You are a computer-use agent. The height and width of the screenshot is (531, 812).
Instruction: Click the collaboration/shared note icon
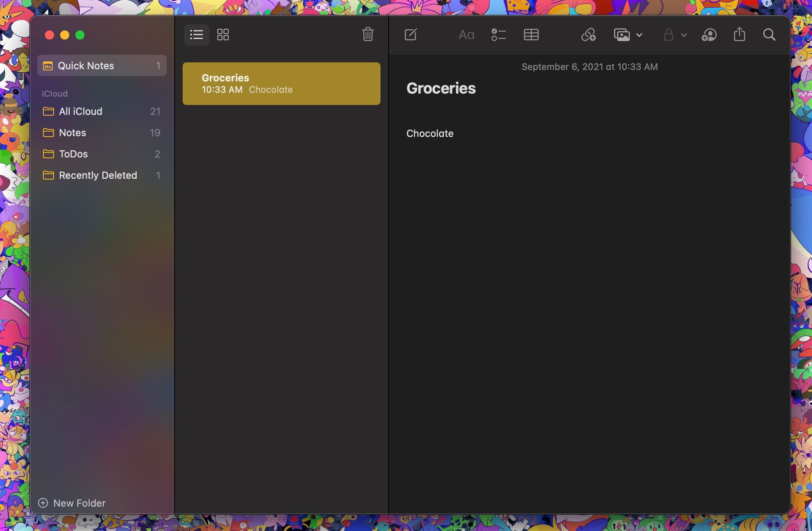[709, 34]
